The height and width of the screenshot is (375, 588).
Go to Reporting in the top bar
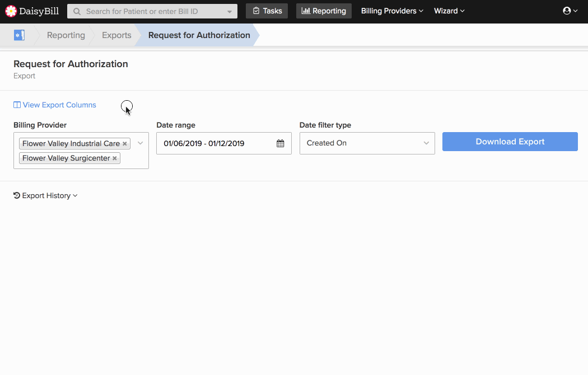[x=324, y=11]
